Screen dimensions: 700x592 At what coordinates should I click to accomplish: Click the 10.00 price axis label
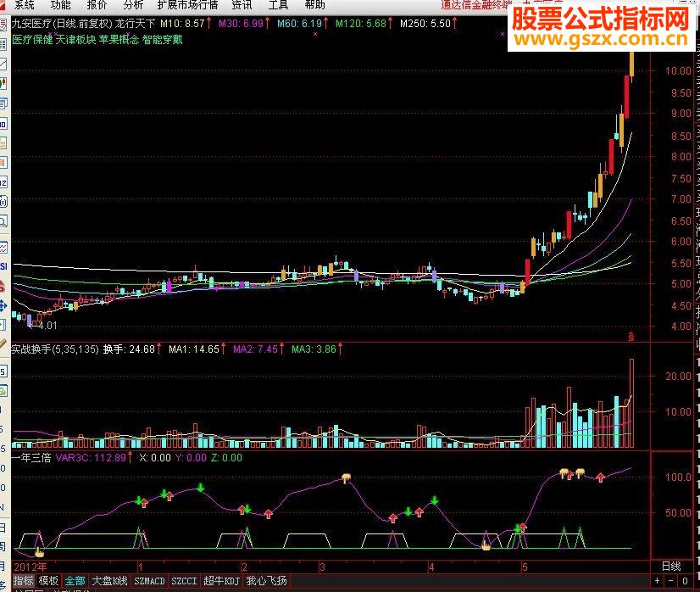coord(678,70)
